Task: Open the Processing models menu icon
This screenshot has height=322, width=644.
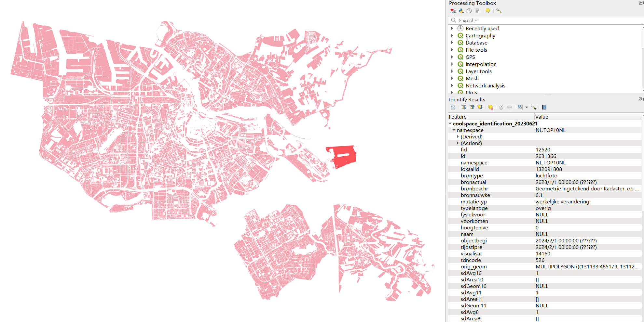Action: tap(453, 11)
